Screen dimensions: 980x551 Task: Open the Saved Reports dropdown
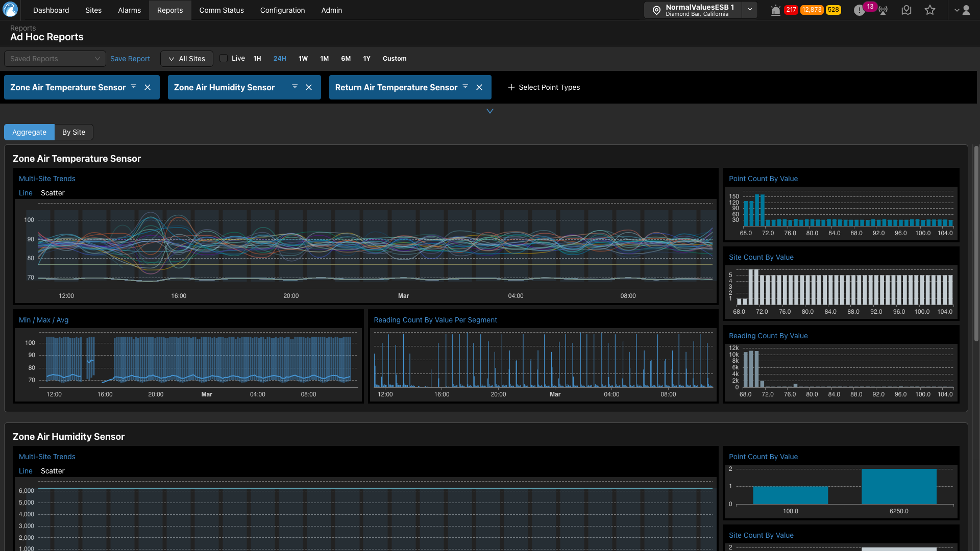(x=55, y=59)
